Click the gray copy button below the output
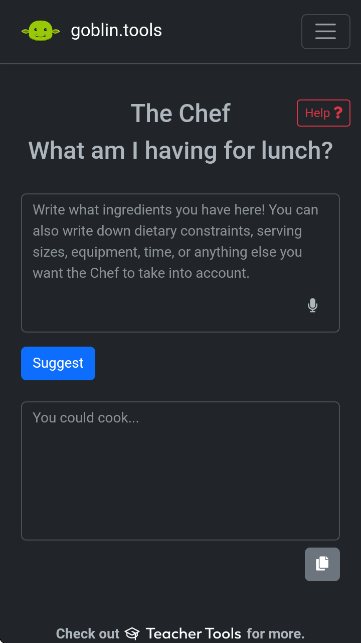 pos(322,564)
